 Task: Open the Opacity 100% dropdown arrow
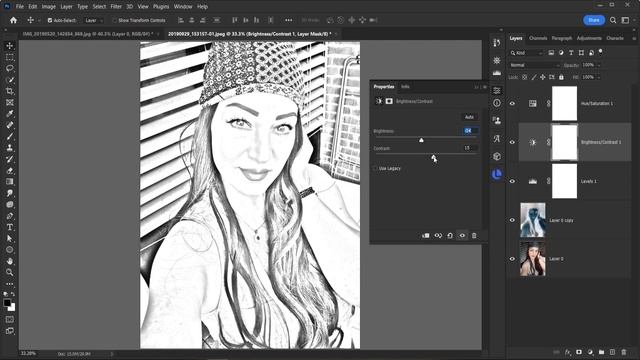pyautogui.click(x=599, y=65)
